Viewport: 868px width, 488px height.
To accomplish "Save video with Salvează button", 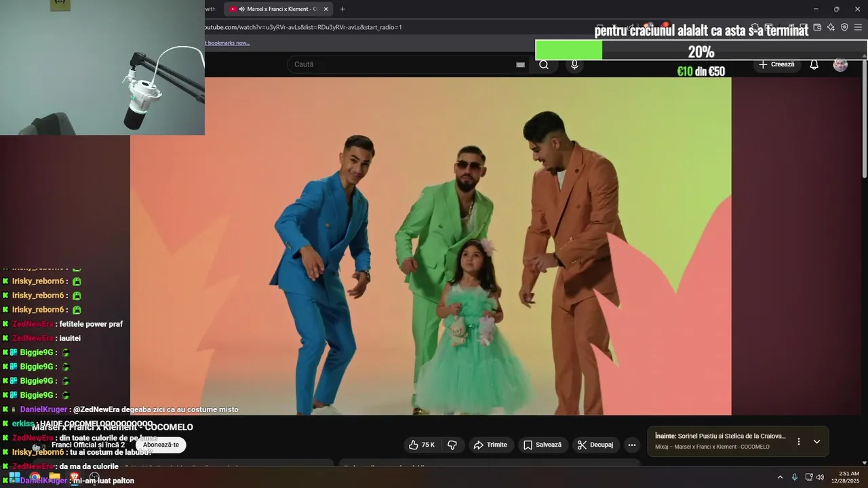I will (x=542, y=445).
